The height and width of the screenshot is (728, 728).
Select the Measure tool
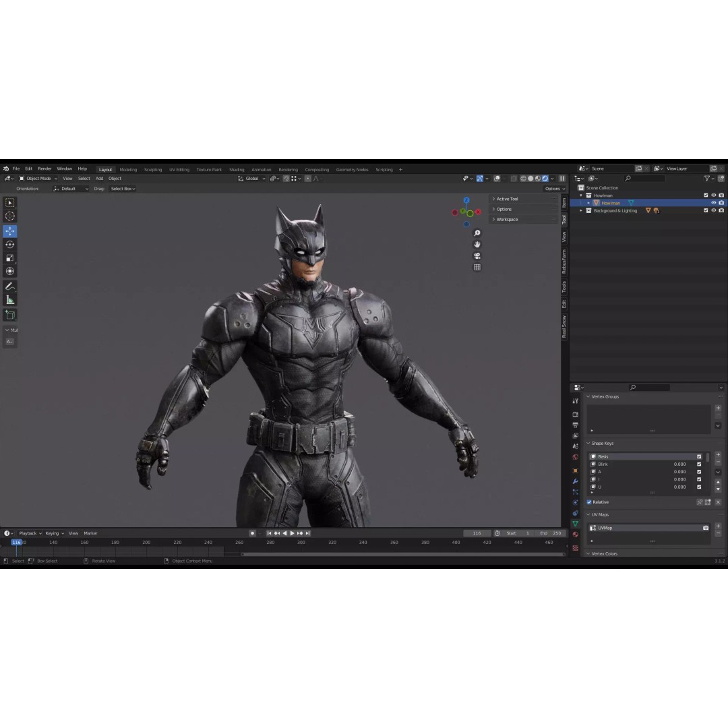pos(9,300)
